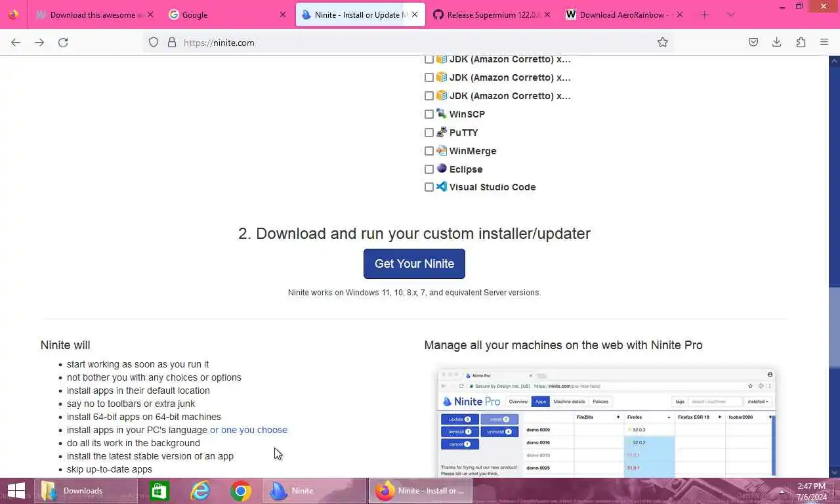
Task: Open a new tab with plus
Action: (x=705, y=14)
